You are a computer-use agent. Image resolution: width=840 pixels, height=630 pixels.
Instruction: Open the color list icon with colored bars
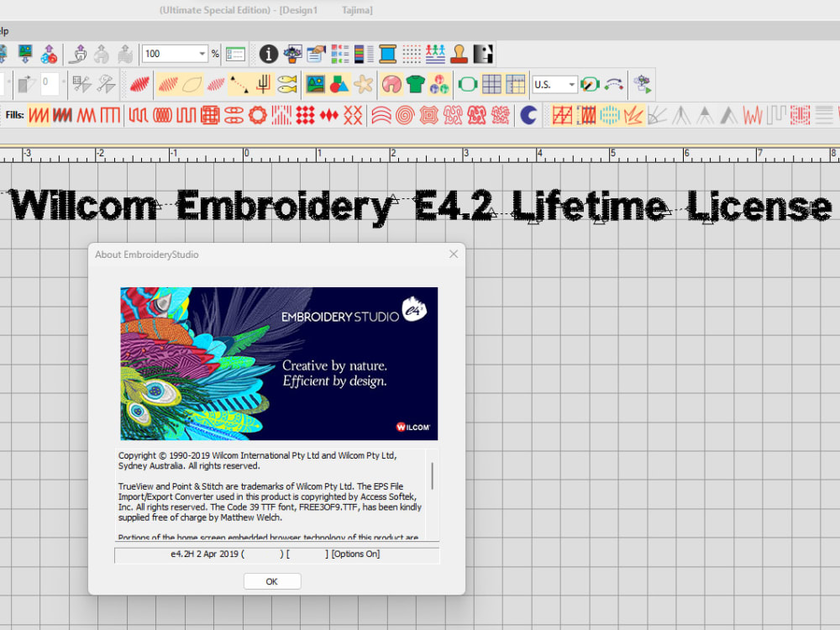tap(364, 54)
